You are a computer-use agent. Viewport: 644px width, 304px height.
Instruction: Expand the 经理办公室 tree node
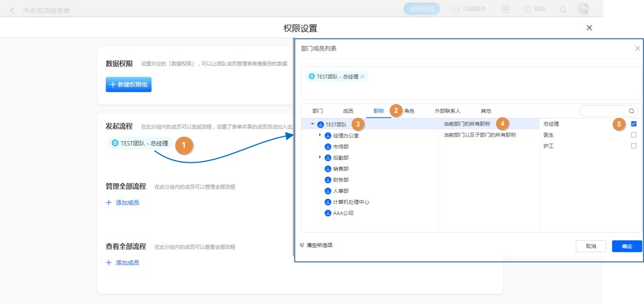click(x=320, y=135)
